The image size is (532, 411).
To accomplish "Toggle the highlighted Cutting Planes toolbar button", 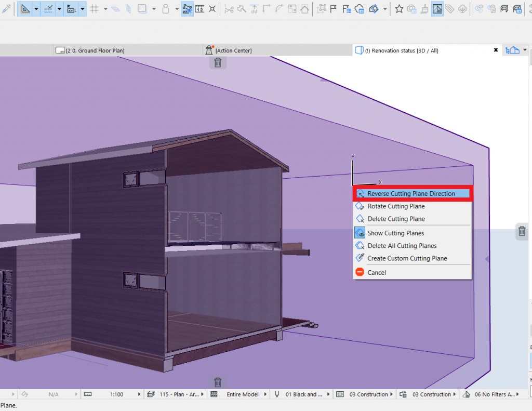I will click(187, 9).
